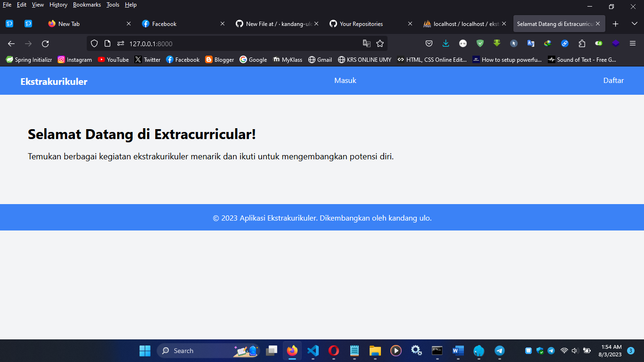Reload the current page
The height and width of the screenshot is (362, 644).
pyautogui.click(x=45, y=43)
